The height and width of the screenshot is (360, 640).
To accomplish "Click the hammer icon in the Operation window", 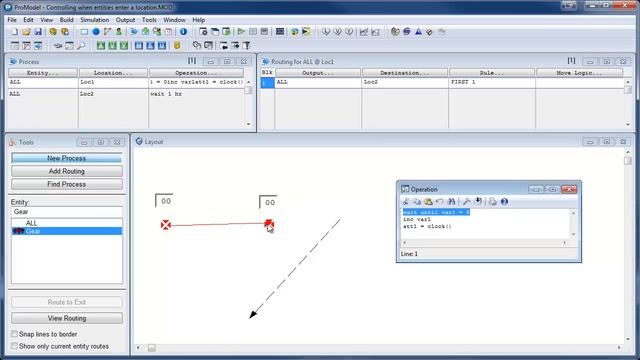I will point(467,202).
